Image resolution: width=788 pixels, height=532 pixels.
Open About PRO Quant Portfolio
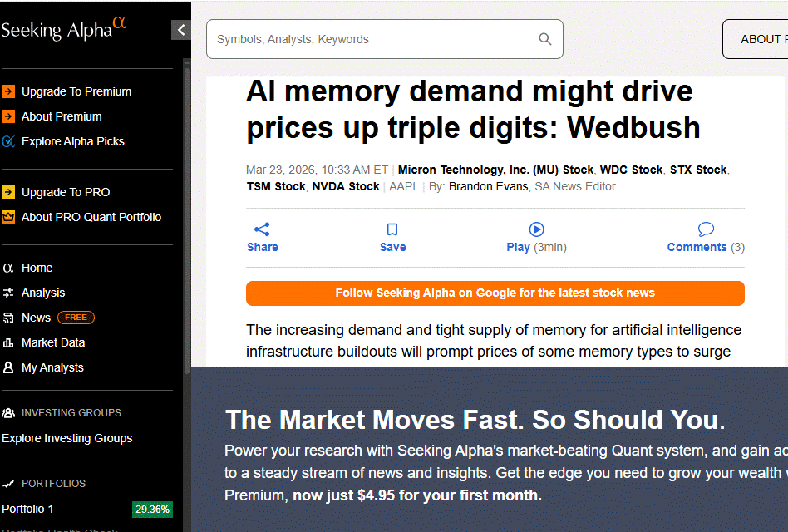(91, 217)
